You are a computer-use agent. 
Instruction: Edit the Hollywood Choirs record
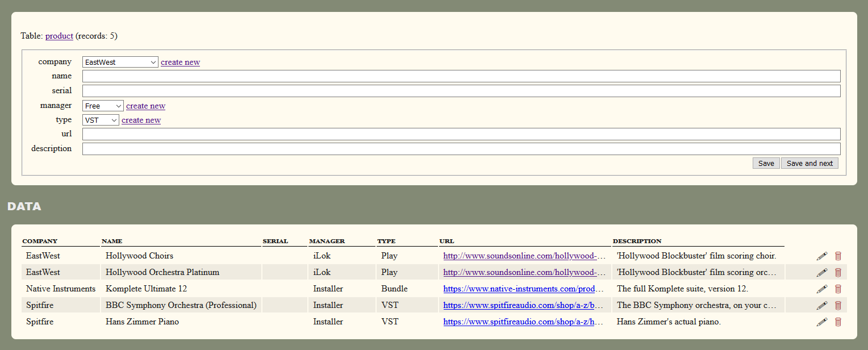[x=821, y=256]
